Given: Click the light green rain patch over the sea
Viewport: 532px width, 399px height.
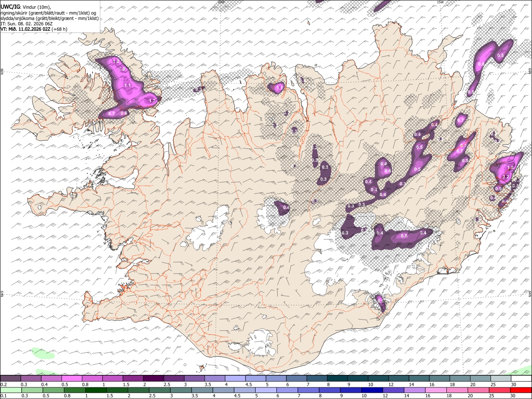Looking at the screenshot, I should pos(43,353).
